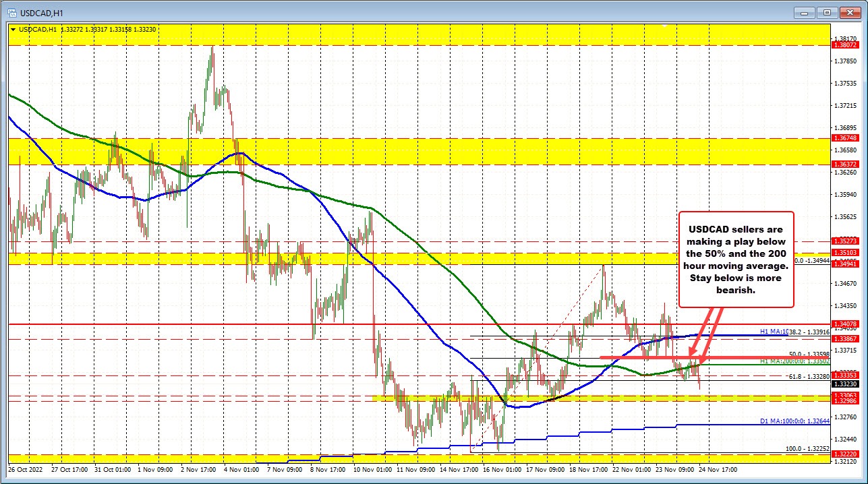Select the USDCAD,H1 title bar tab
The image size is (868, 484).
40,12
